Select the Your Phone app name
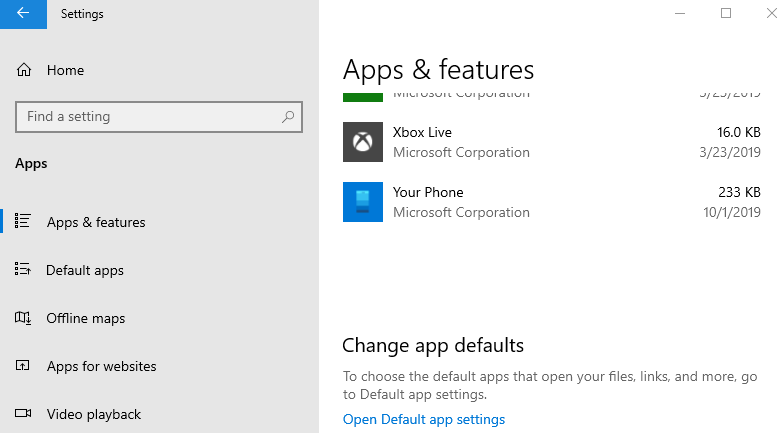The image size is (783, 433). pyautogui.click(x=428, y=192)
